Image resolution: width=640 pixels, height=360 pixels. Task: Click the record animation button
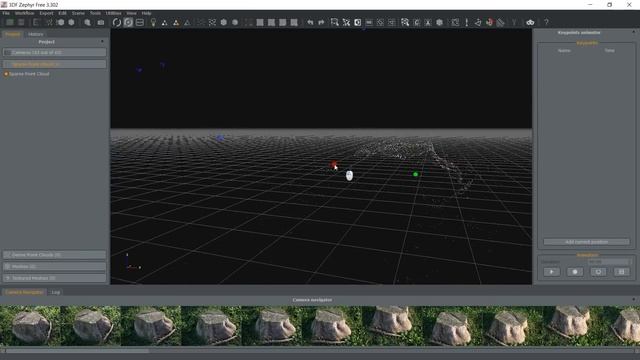tap(575, 272)
